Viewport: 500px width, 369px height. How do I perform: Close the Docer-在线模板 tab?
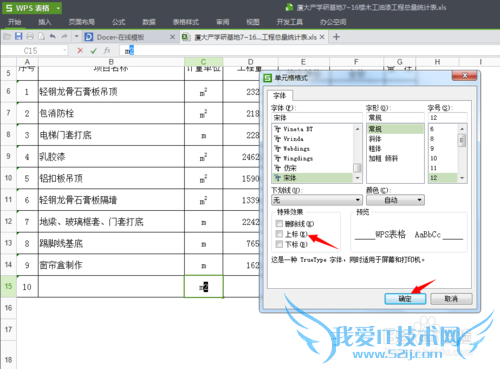[172, 37]
